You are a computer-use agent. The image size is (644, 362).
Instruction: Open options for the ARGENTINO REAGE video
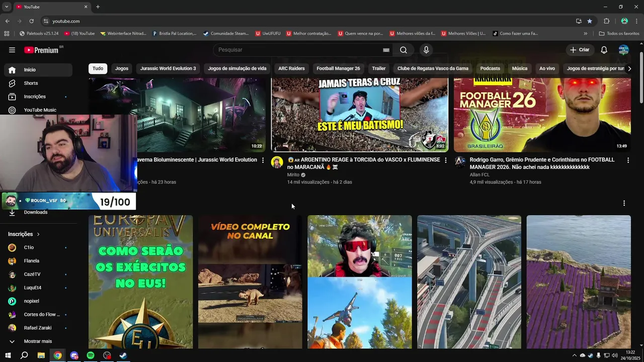coord(445,160)
